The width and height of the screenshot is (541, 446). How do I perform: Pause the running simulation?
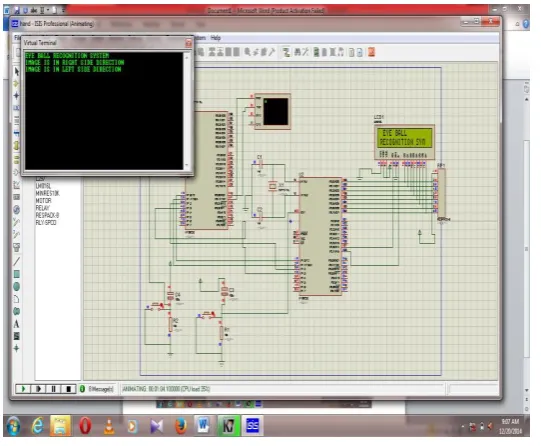pos(53,389)
